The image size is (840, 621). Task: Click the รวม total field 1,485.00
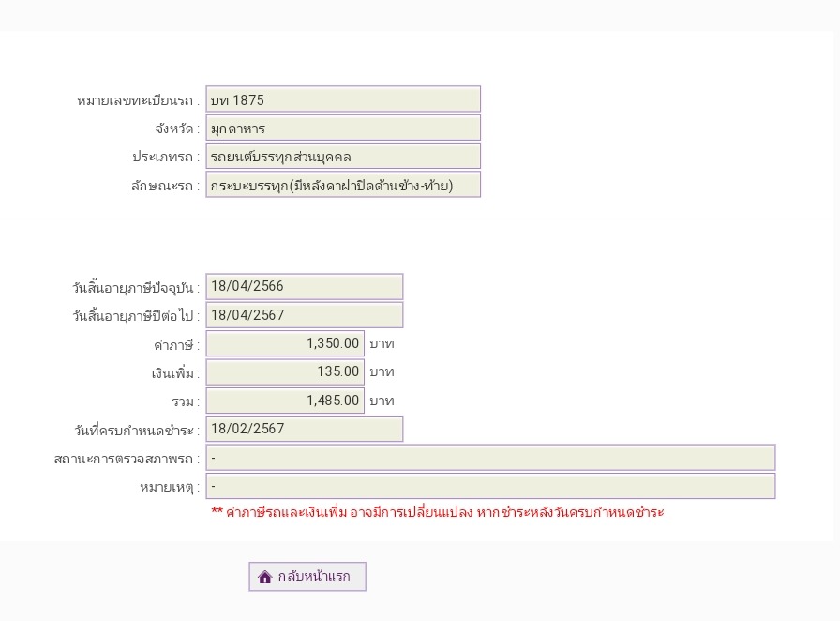(285, 401)
